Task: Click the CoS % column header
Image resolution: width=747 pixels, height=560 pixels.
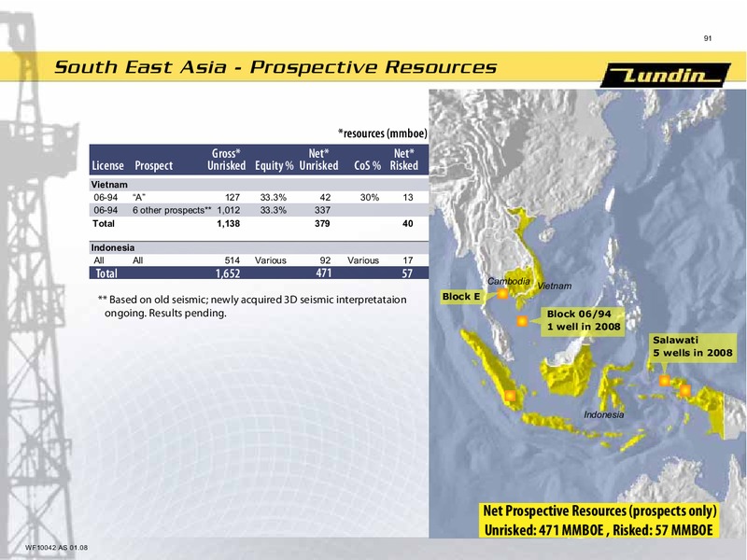Action: tap(367, 165)
